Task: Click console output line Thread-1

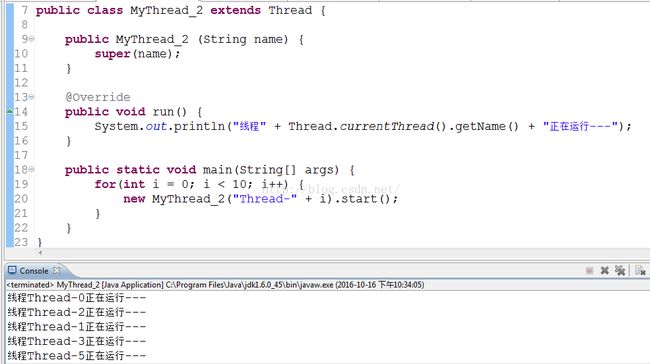Action: [x=77, y=327]
